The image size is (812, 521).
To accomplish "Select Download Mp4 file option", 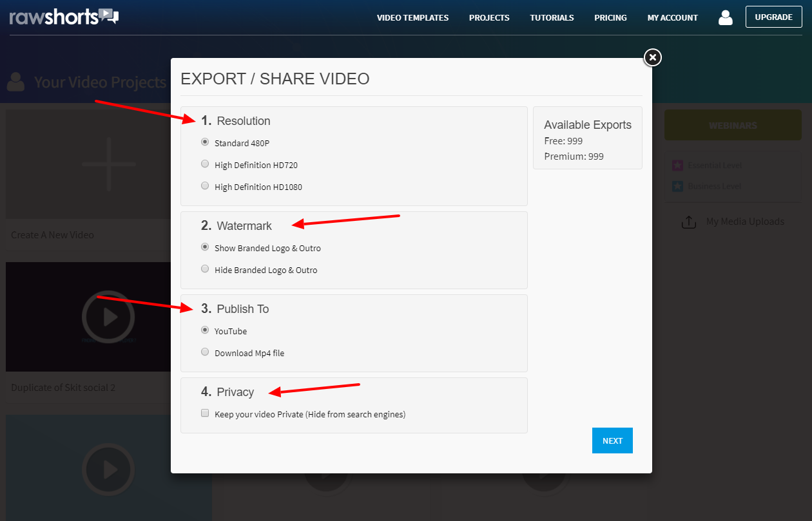I will [205, 352].
